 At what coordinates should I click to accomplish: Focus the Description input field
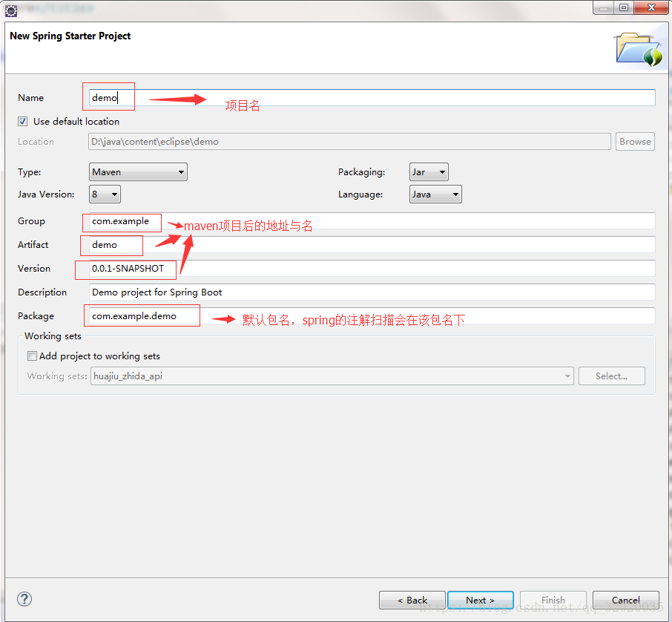372,292
